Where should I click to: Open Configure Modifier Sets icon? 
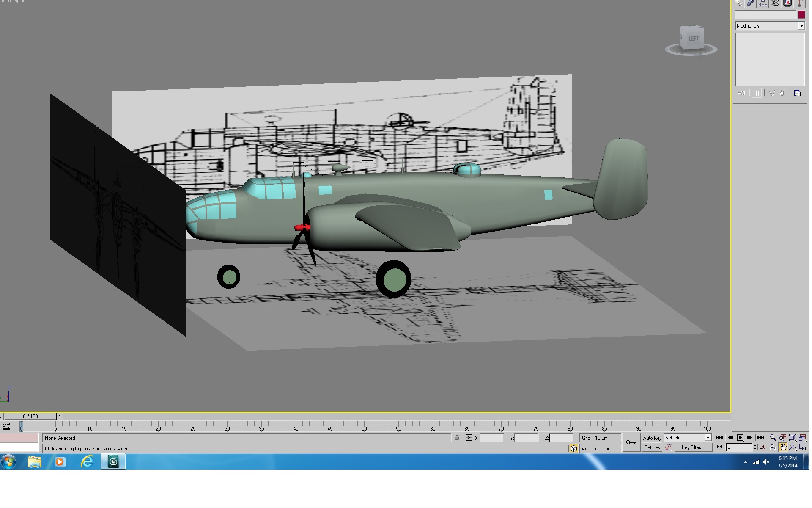tap(797, 93)
